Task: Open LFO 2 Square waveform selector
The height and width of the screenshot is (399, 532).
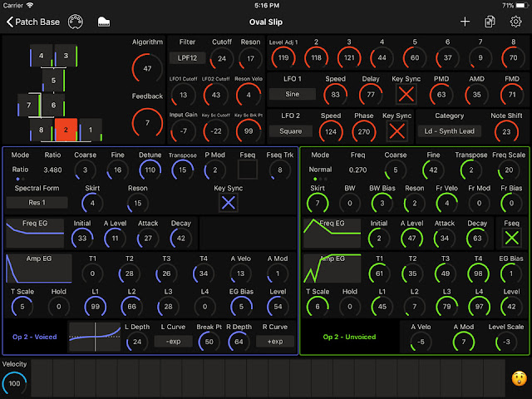Action: [x=291, y=131]
